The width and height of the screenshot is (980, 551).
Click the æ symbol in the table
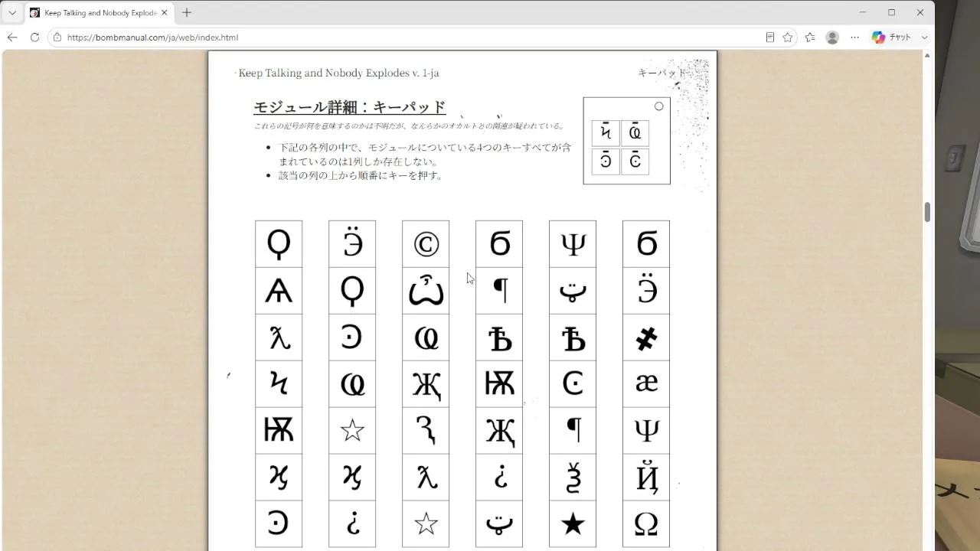coord(646,384)
